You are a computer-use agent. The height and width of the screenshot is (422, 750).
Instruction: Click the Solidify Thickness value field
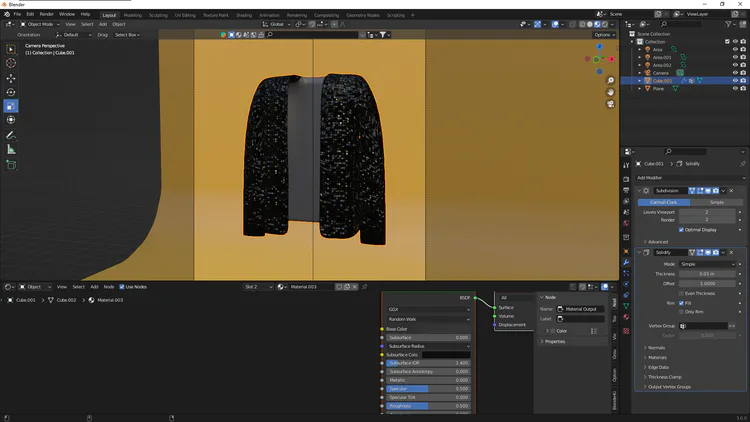click(x=708, y=273)
